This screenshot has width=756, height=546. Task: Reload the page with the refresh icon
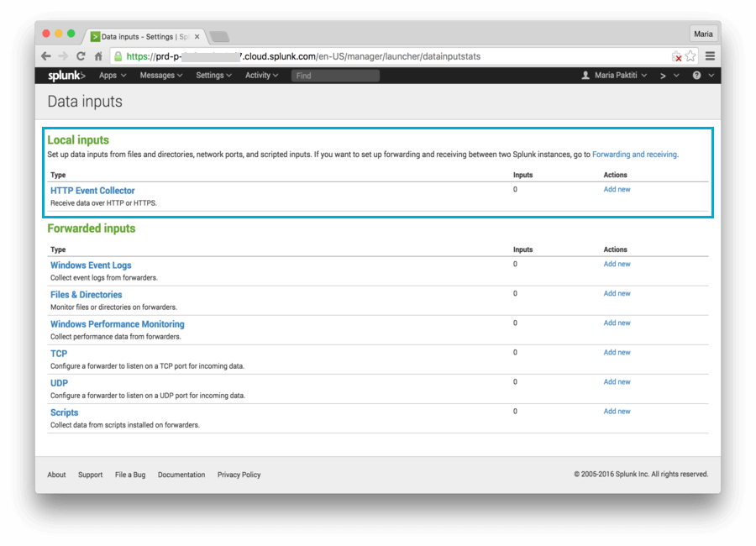coord(81,56)
